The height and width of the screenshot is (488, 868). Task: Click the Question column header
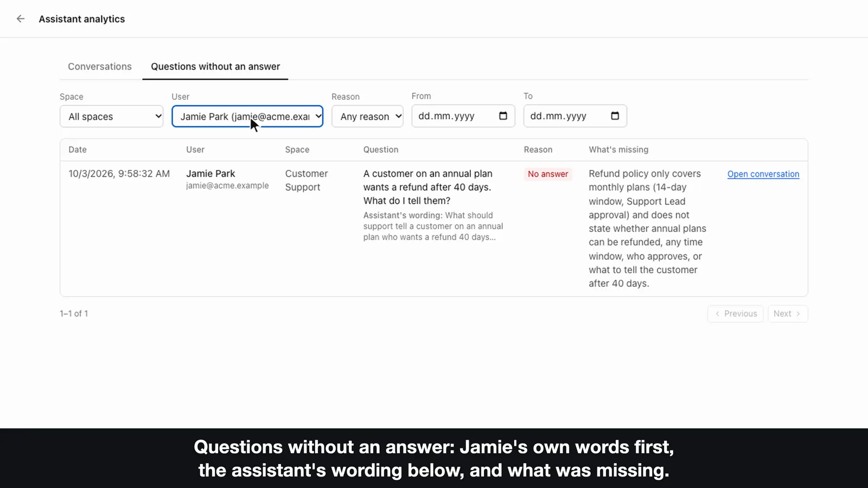(381, 150)
